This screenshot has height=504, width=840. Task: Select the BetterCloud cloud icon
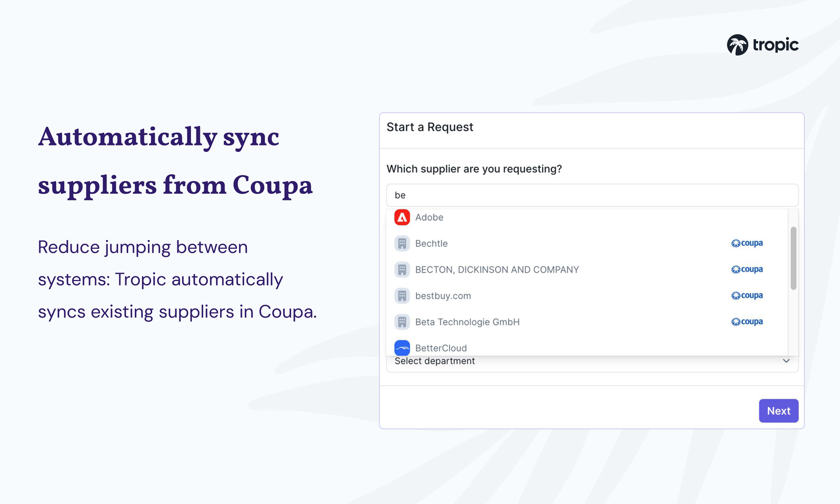pos(402,348)
